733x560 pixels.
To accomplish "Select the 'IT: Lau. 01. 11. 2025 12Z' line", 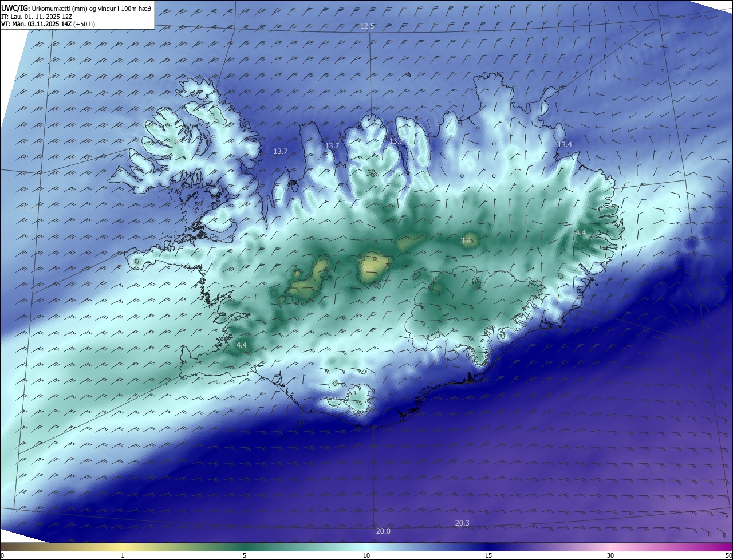I will point(36,17).
